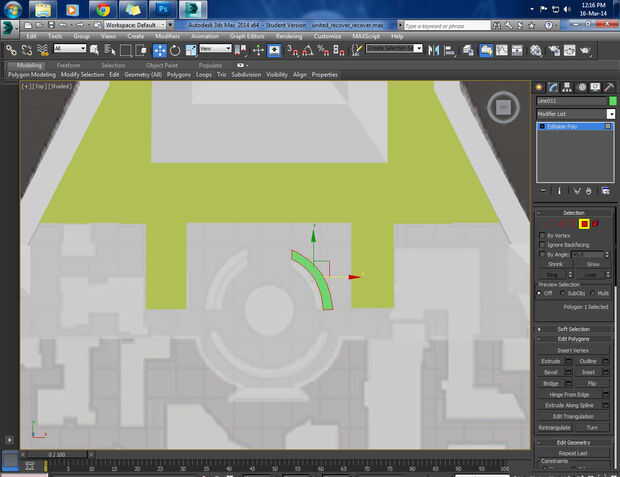The image size is (620, 477).
Task: Select Preview Selection Multi radio
Action: 592,293
